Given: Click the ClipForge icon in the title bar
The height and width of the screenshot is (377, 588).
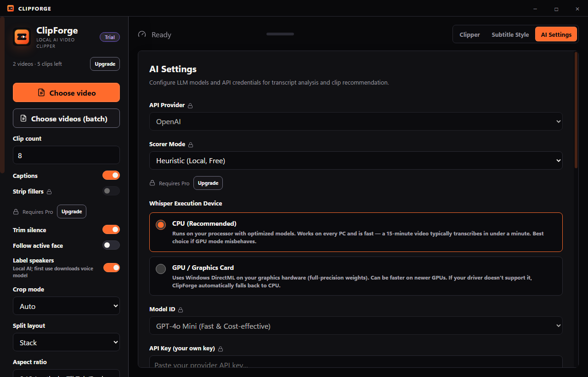Looking at the screenshot, I should coord(11,8).
